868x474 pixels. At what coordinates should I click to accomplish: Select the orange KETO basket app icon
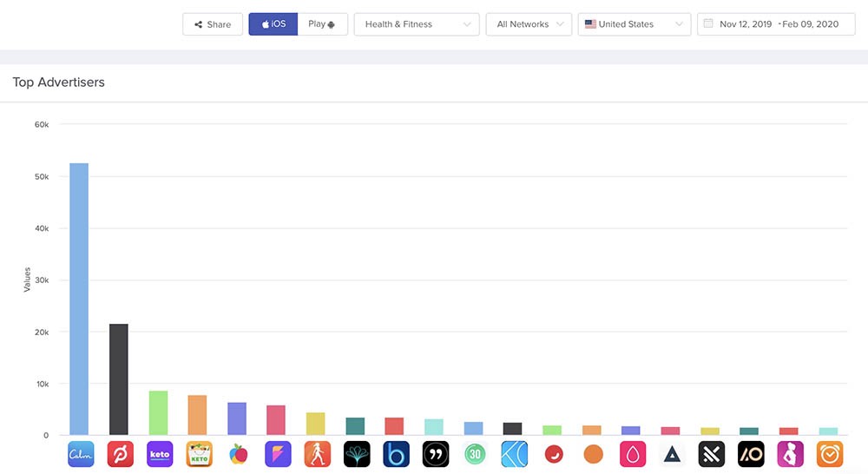click(200, 454)
